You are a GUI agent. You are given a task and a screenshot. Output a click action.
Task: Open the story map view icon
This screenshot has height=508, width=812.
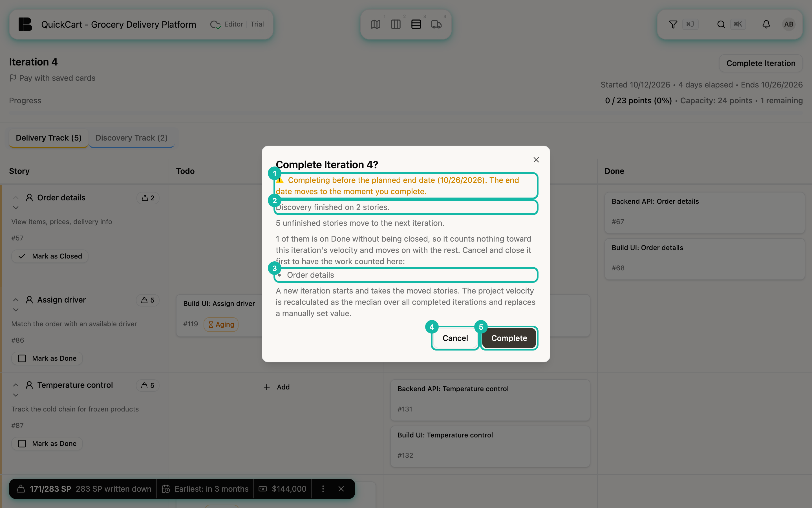[x=376, y=24]
